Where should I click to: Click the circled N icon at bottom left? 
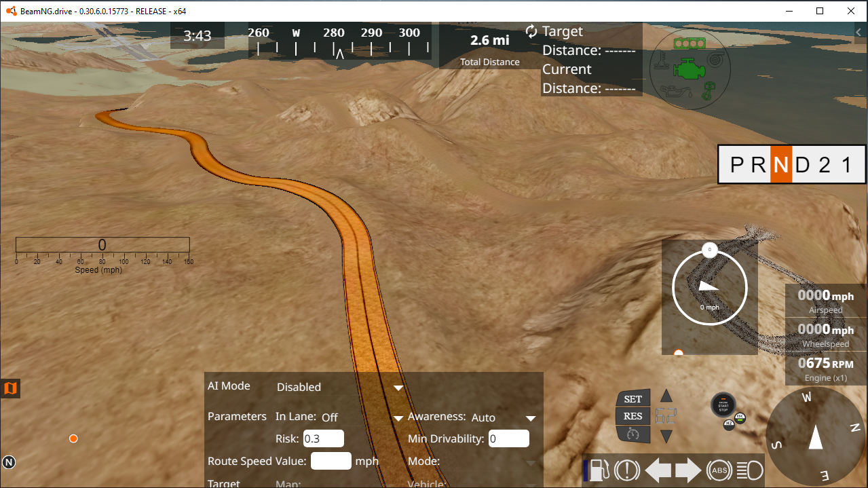click(x=9, y=462)
